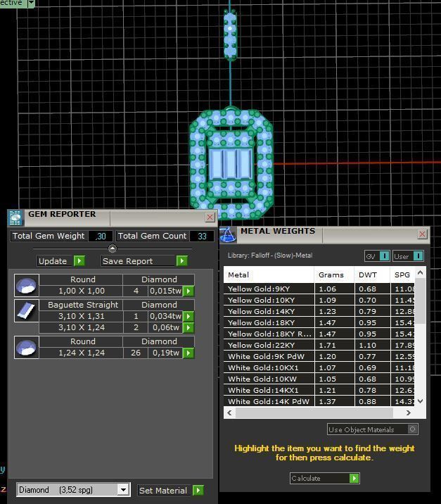Click the Grams column header
The image size is (441, 504).
(x=334, y=275)
